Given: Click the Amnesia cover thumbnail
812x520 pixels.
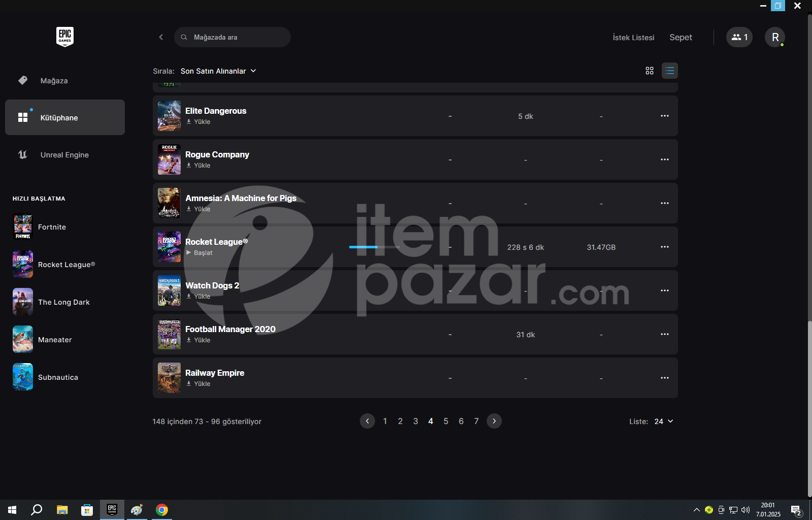Looking at the screenshot, I should (169, 203).
